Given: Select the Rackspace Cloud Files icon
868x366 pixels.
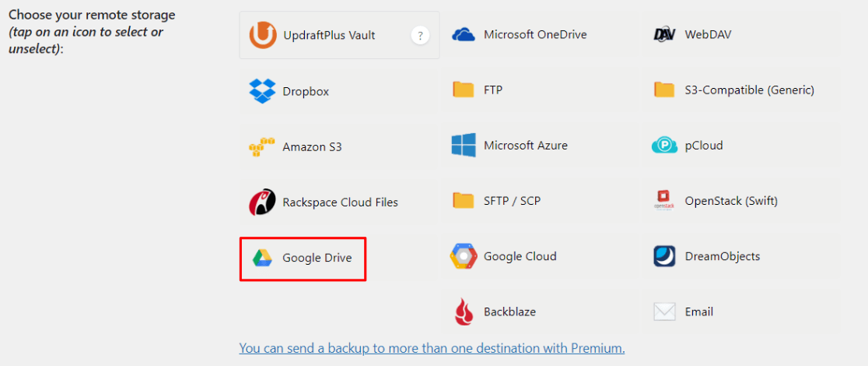Looking at the screenshot, I should pyautogui.click(x=262, y=202).
